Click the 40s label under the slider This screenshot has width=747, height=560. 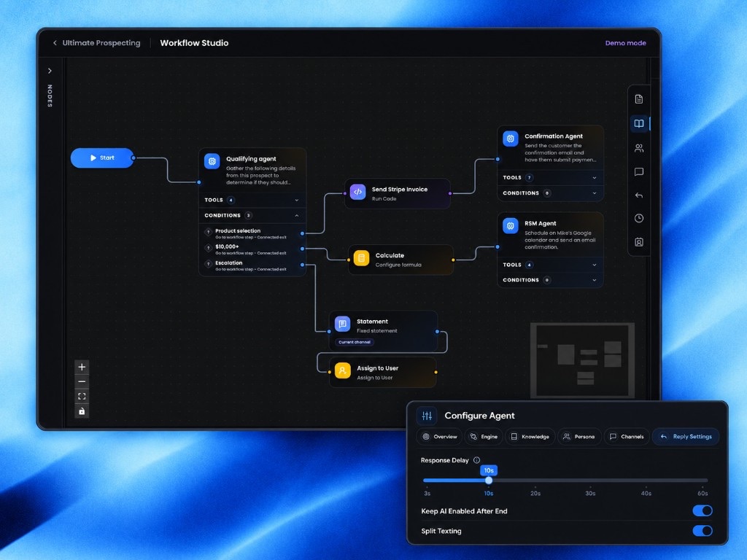pyautogui.click(x=646, y=494)
